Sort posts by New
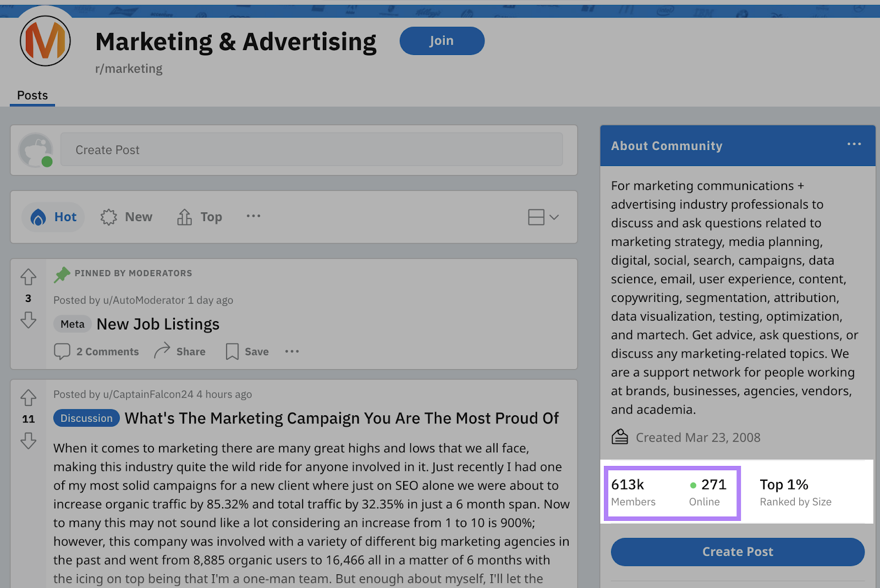 tap(127, 217)
